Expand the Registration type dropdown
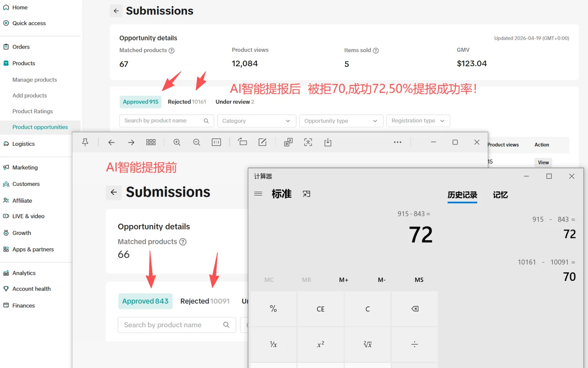Viewport: 588px width, 368px height. click(418, 121)
